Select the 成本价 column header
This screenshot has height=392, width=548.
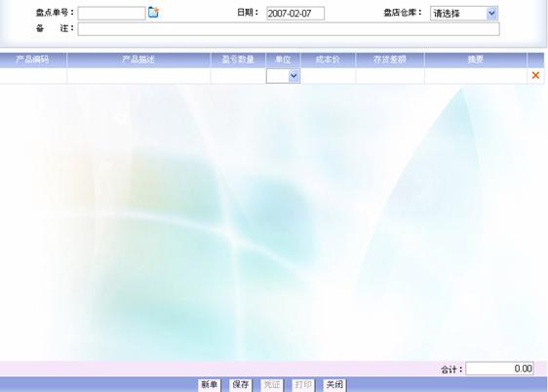tap(328, 59)
